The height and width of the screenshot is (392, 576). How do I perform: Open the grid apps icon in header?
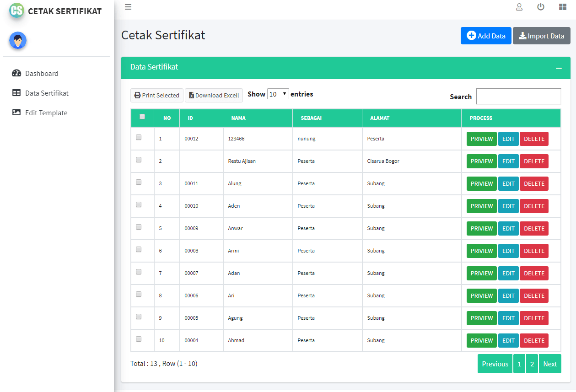(x=563, y=7)
